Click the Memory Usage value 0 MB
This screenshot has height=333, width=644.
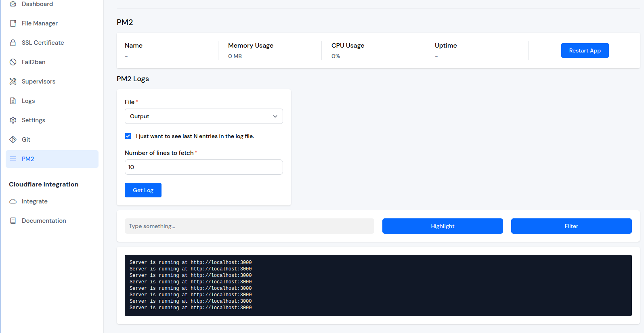pyautogui.click(x=235, y=56)
